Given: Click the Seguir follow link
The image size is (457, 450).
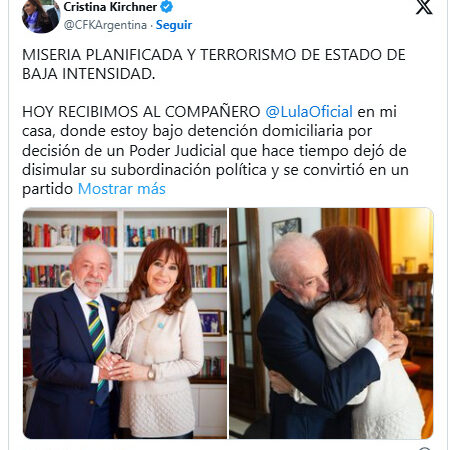Looking at the screenshot, I should click(x=174, y=25).
